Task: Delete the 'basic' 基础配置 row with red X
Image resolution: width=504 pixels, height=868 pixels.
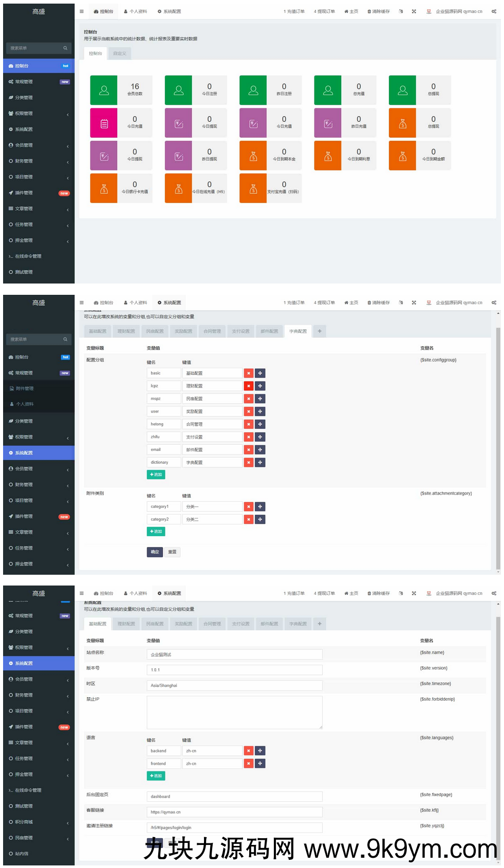Action: 249,373
